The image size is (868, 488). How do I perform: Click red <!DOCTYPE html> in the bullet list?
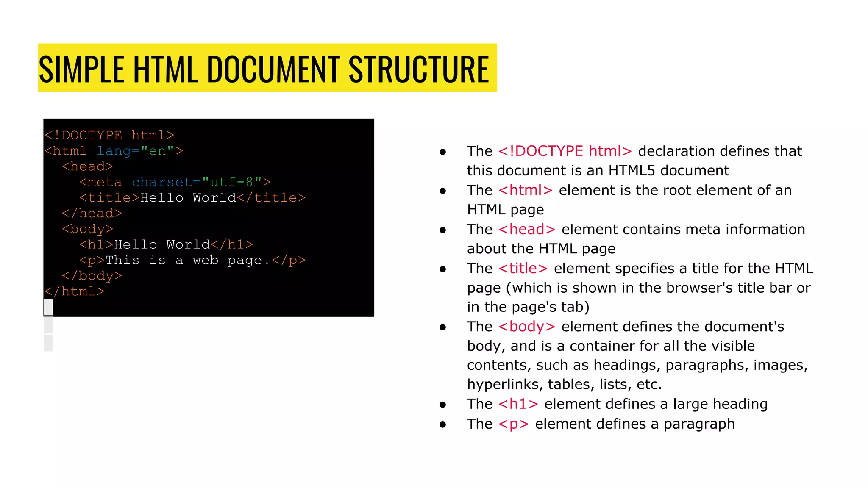coord(565,151)
